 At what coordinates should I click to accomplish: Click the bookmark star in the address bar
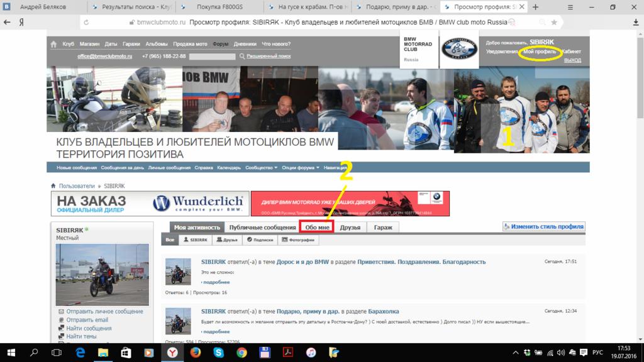point(554,21)
